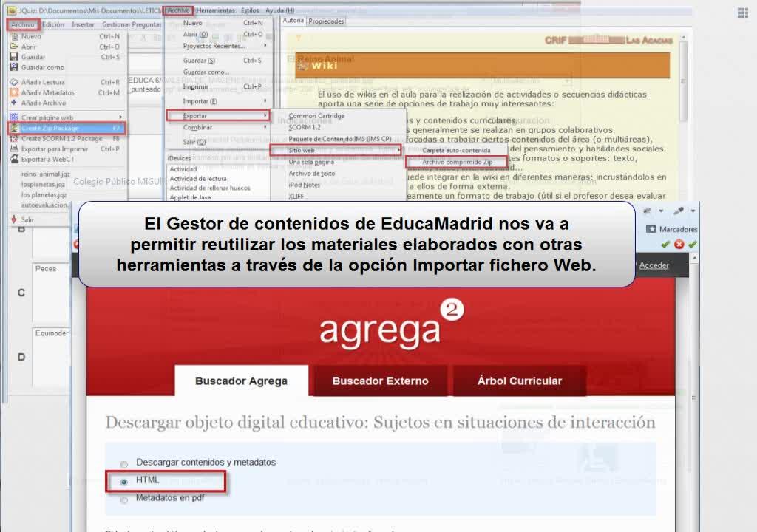Open dropdown arrow right of the pin icon
Image resolution: width=757 pixels, height=532 pixels.
pyautogui.click(x=693, y=211)
